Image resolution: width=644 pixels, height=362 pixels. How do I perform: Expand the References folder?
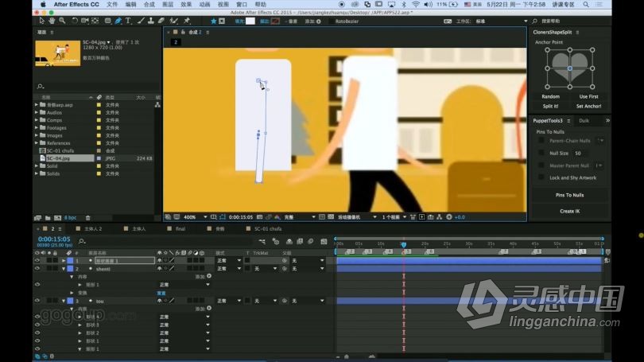[37, 143]
